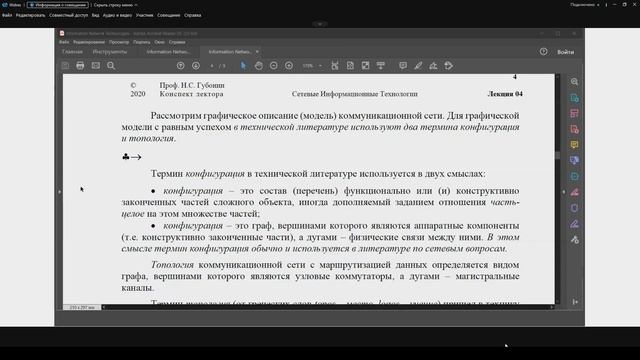Click the page number field

(x=212, y=66)
